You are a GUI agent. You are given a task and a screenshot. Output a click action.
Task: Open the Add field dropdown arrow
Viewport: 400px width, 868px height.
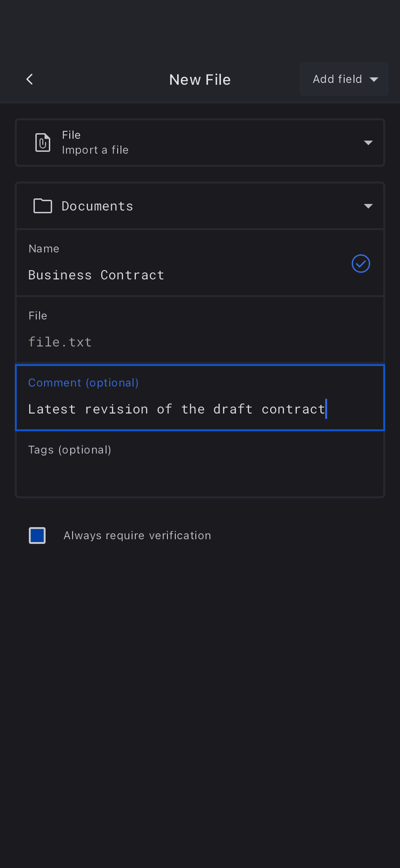coord(374,80)
